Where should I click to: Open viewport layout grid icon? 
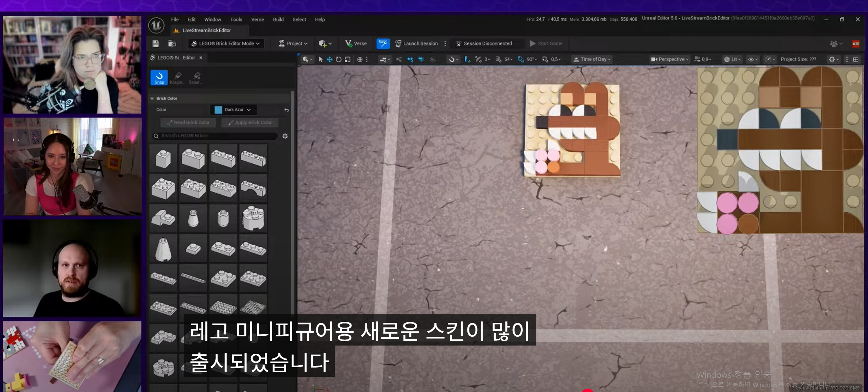tap(856, 59)
